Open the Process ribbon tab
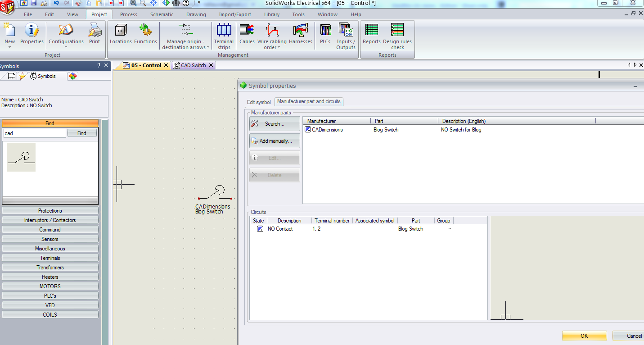The width and height of the screenshot is (644, 345). (129, 14)
